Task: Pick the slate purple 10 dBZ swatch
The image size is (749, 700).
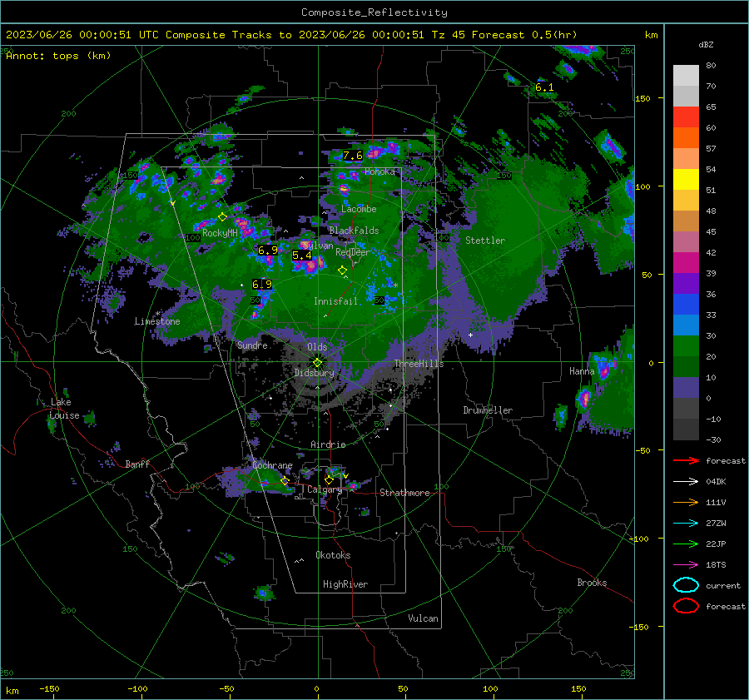Action: 686,387
